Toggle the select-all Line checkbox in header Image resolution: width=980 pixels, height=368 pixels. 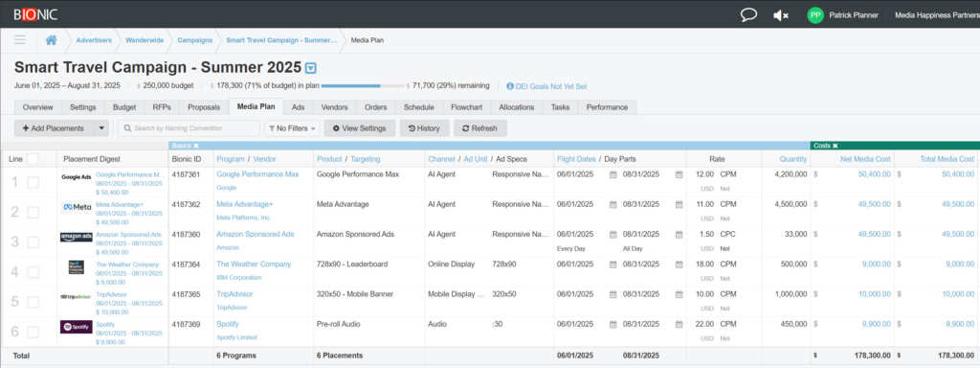click(x=33, y=159)
